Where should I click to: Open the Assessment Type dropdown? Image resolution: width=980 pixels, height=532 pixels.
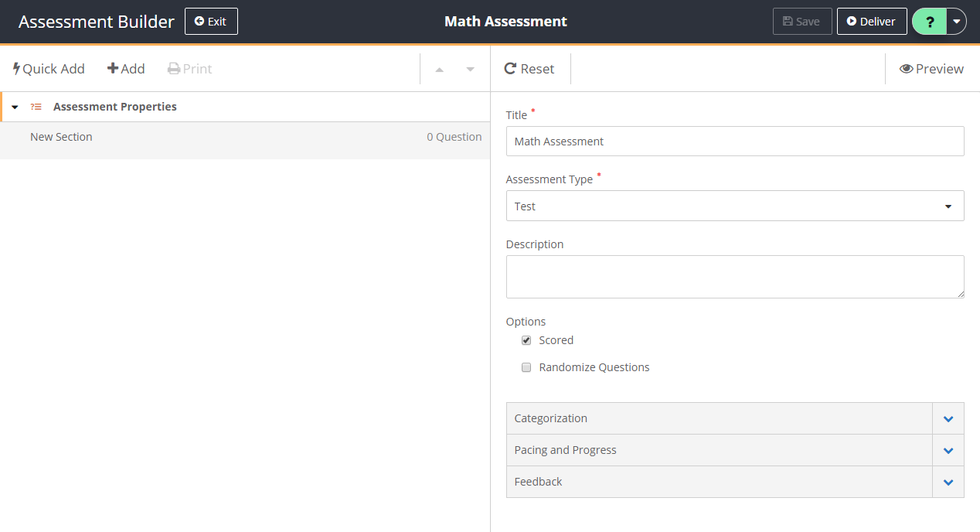pos(734,206)
